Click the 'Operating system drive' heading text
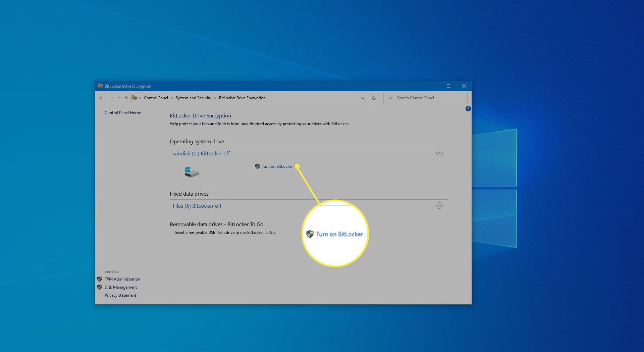Viewport: 644px width, 352px height. [x=197, y=142]
